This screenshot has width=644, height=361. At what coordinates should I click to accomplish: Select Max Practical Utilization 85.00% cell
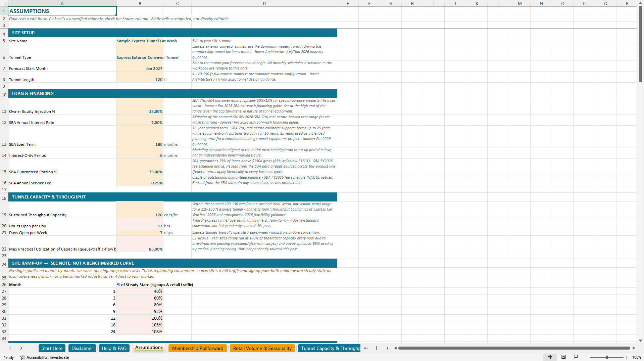click(x=140, y=244)
